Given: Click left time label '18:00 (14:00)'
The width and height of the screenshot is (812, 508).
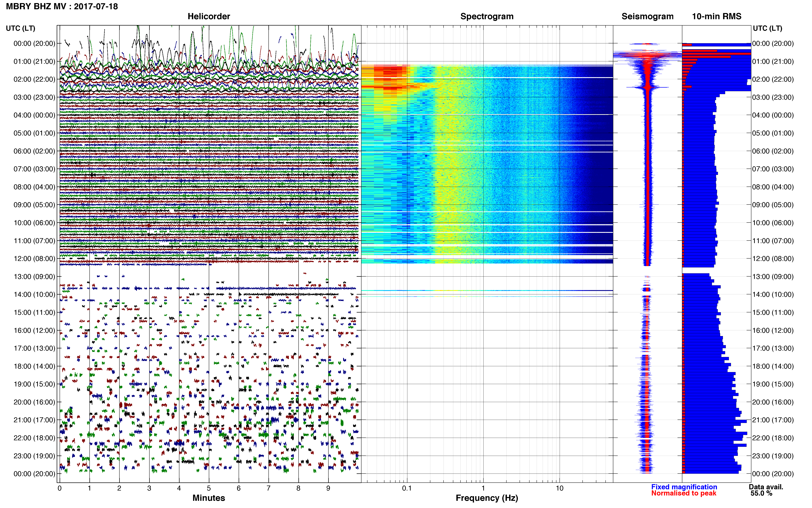Looking at the screenshot, I should (34, 366).
